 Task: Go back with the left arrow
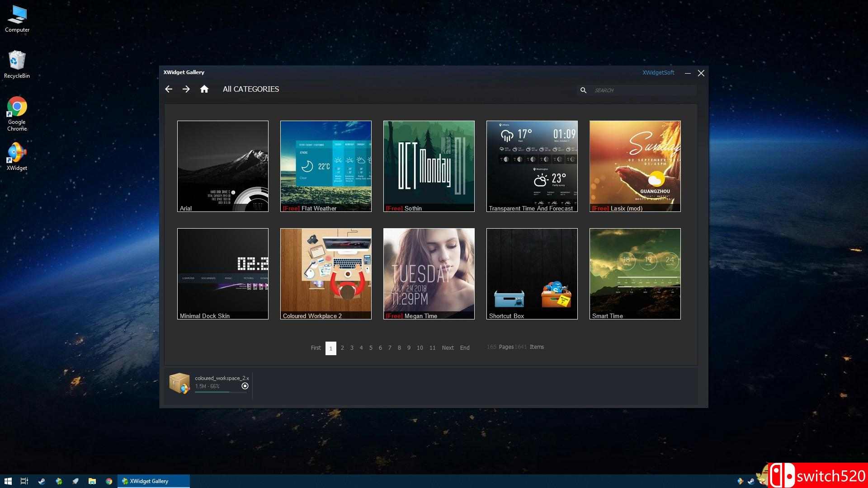point(169,89)
